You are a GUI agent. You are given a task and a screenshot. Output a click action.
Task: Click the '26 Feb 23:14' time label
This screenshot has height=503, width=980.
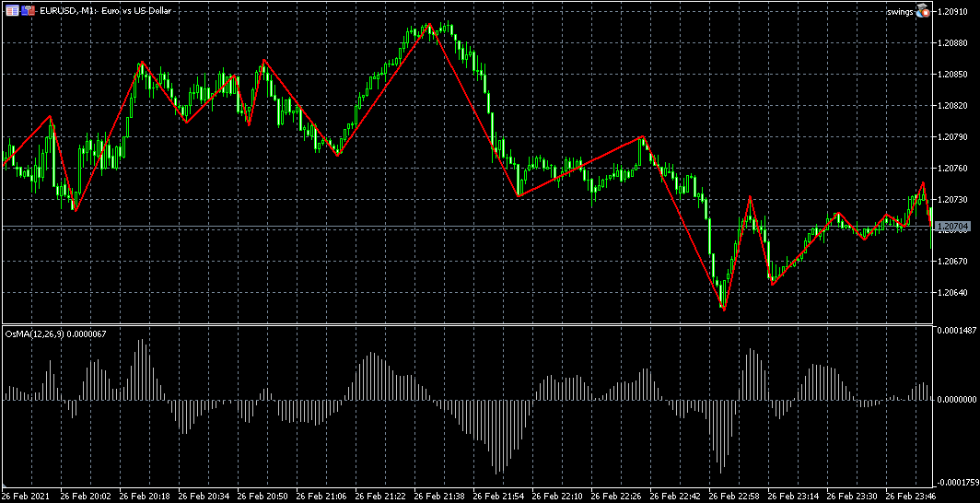[793, 497]
